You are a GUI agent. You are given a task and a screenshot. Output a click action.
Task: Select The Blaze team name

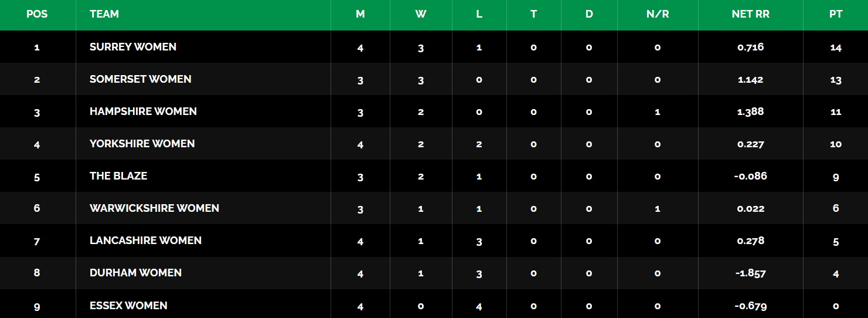coord(118,176)
